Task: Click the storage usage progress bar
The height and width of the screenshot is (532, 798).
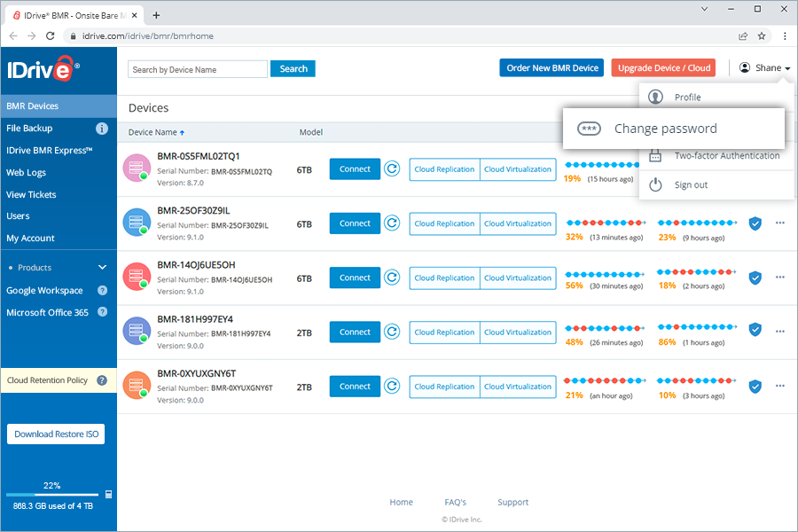Action: click(52, 495)
